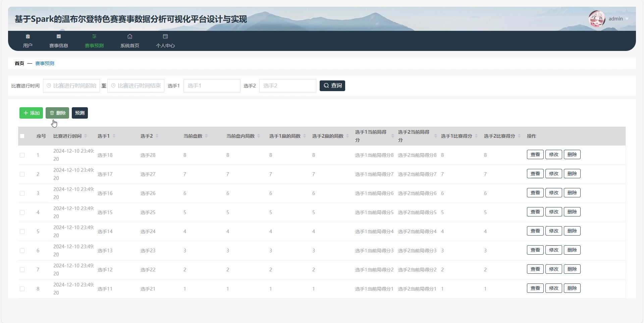Check the row with 选手15
644x323 pixels.
[22, 212]
